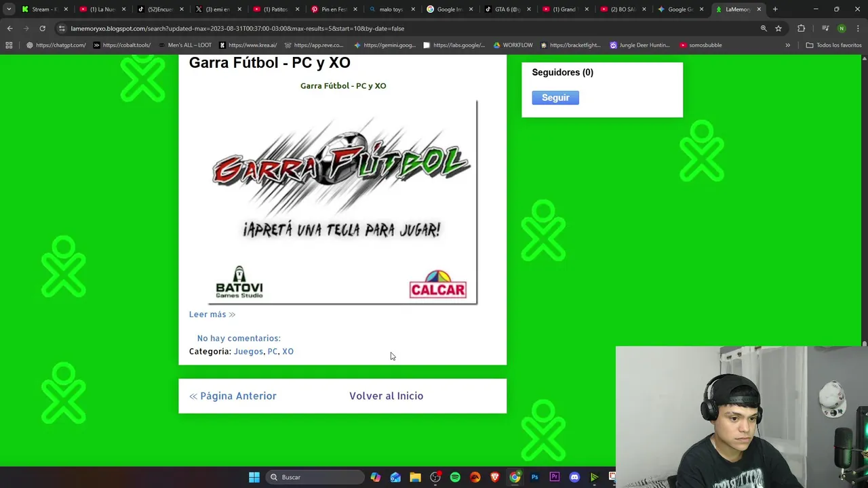Viewport: 868px width, 488px height.
Task: Open the Jungle Deer Hunting bookmark
Action: click(x=639, y=45)
